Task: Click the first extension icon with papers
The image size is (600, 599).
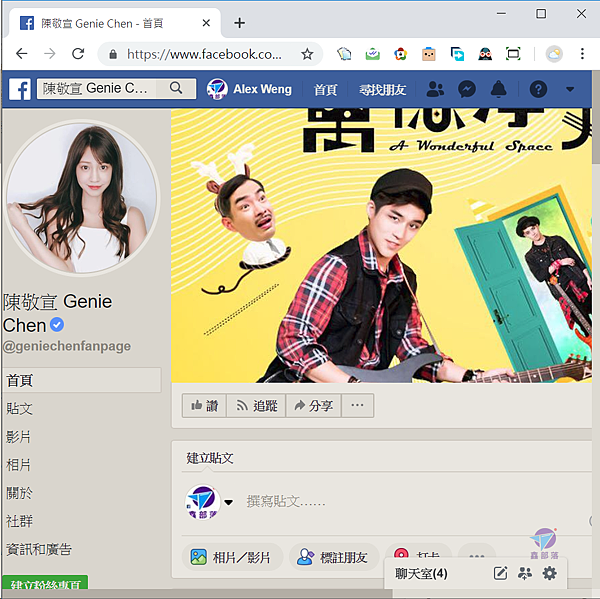Action: click(x=344, y=54)
